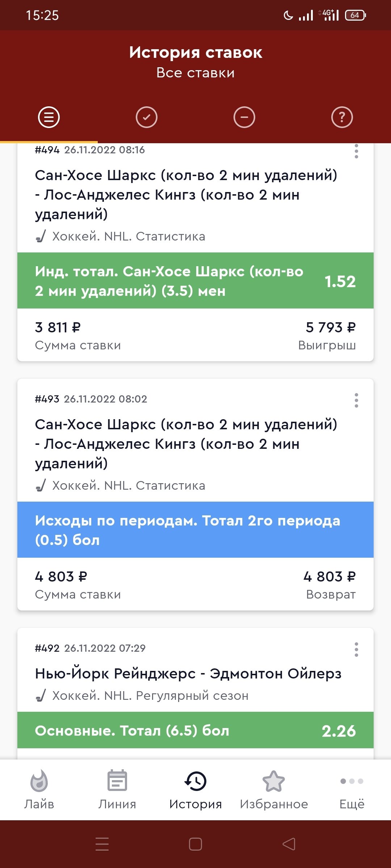Viewport: 391px width, 868px height.
Task: Tap the green Основные. Тотал (6.5) бол bar
Action: (x=195, y=731)
